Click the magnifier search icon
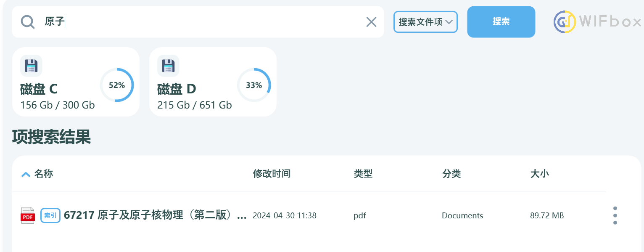The width and height of the screenshot is (644, 252). (x=28, y=22)
